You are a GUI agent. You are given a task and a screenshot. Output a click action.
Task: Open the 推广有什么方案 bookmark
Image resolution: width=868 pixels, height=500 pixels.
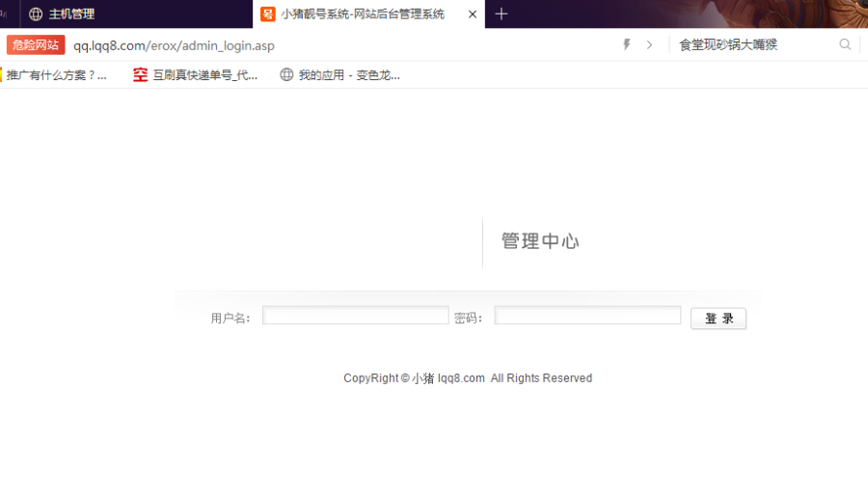pyautogui.click(x=56, y=75)
